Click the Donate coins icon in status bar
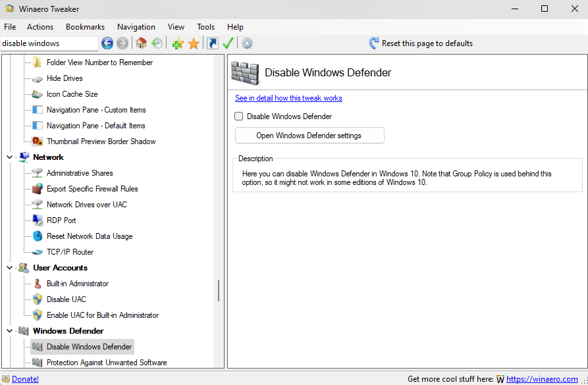Viewport: 588px width, 385px height. (6, 379)
